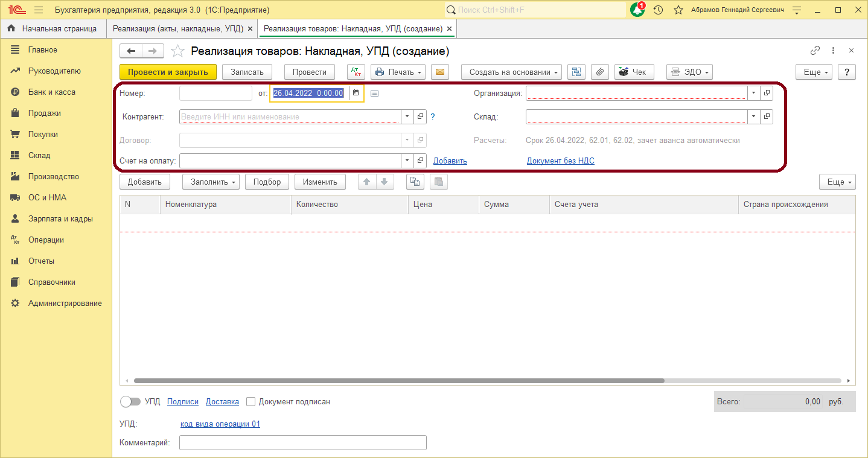Expand the Организация dropdown list
This screenshot has height=458, width=868.
coord(753,93)
